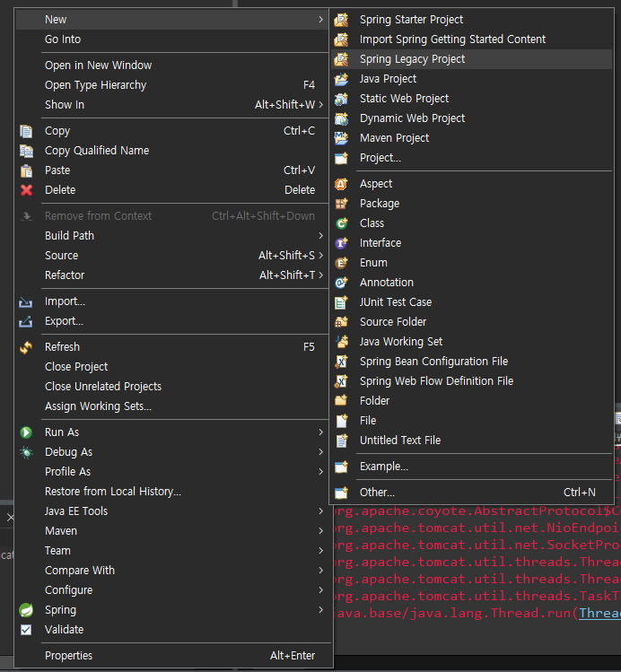Viewport: 621px width, 672px height.
Task: Click the Enum icon
Action: [x=341, y=263]
